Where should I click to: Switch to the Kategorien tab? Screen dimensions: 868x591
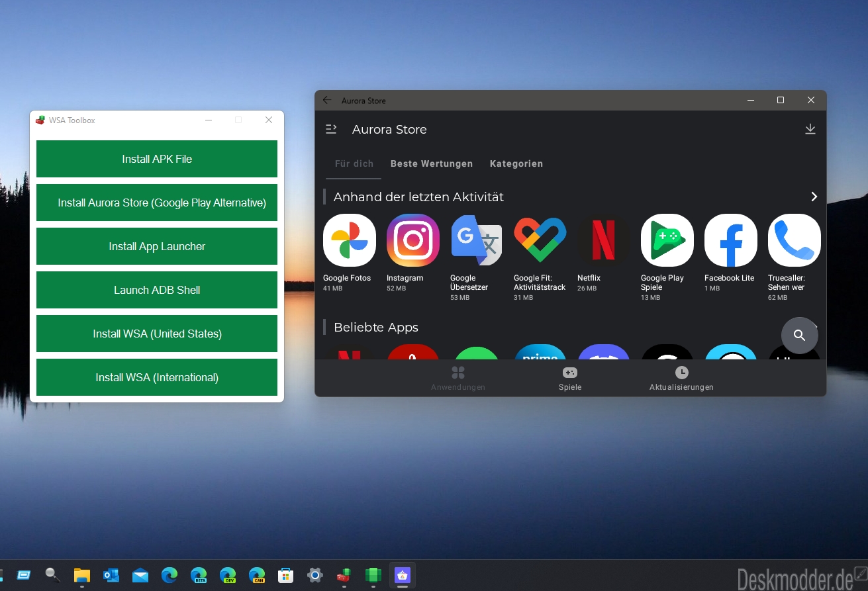point(516,163)
